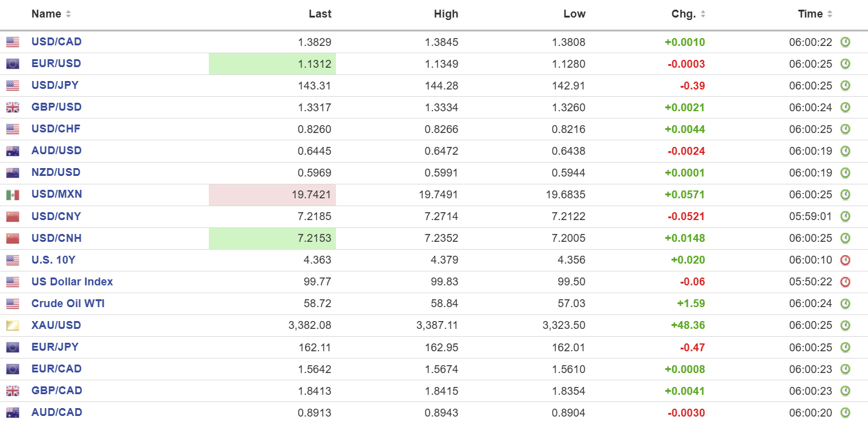Click the red clock icon for U.S. 10Y

tap(845, 260)
